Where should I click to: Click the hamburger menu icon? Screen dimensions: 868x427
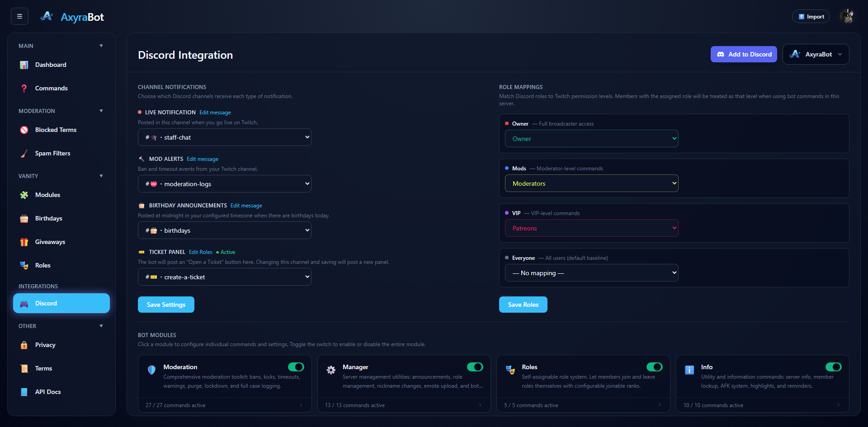(x=19, y=16)
